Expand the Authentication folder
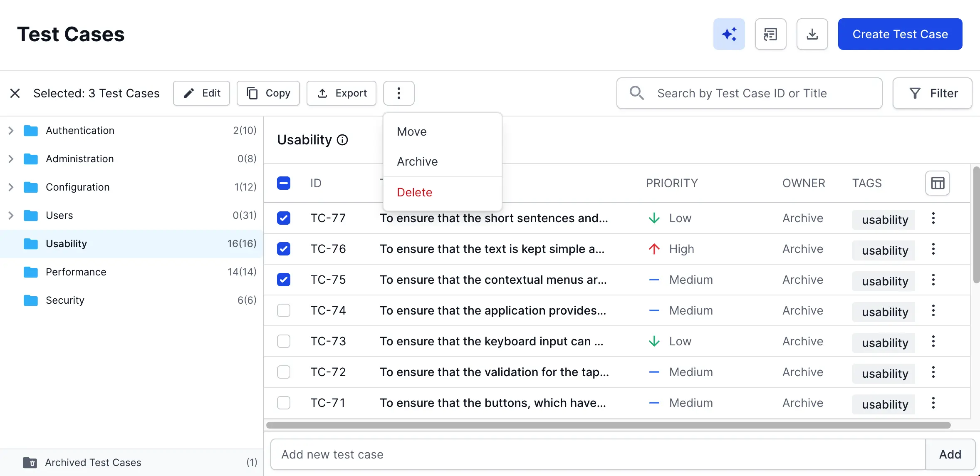 pyautogui.click(x=11, y=131)
